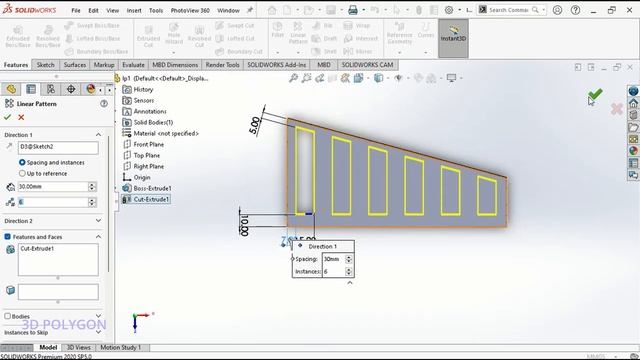Viewport: 640px width, 360px height.
Task: Click the Pattern Direction field D3@Sketch2
Action: pos(58,147)
